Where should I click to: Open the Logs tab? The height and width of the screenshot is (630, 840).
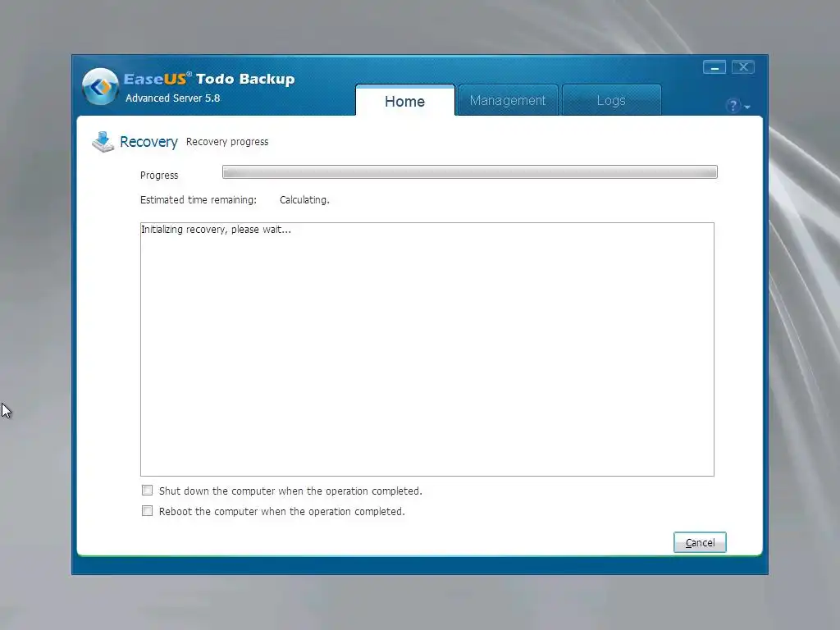pos(611,100)
